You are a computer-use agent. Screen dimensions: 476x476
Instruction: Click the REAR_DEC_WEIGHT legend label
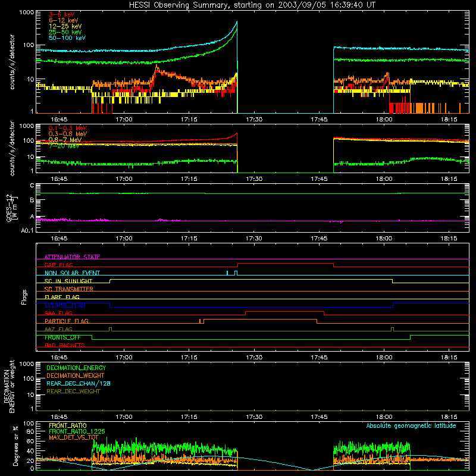73,392
